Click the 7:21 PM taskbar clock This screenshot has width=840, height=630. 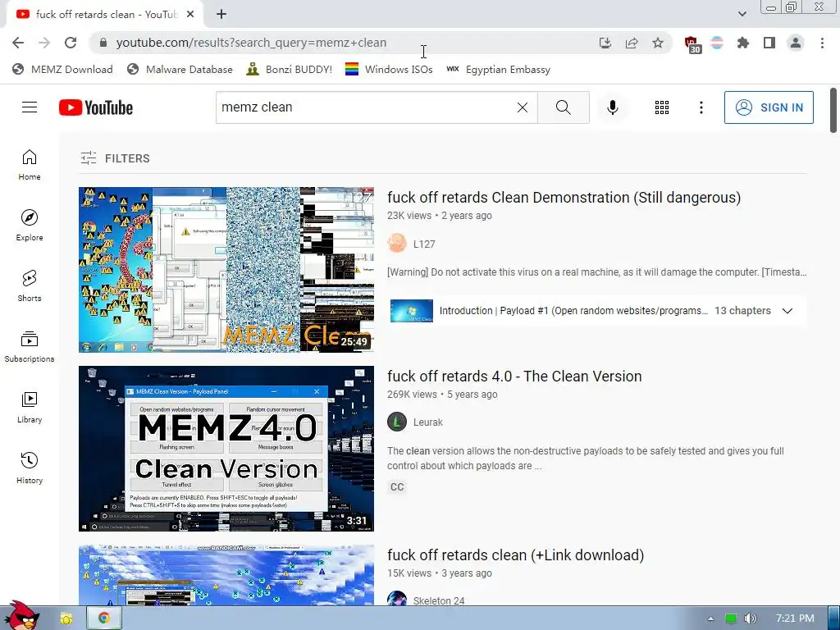[x=795, y=619]
